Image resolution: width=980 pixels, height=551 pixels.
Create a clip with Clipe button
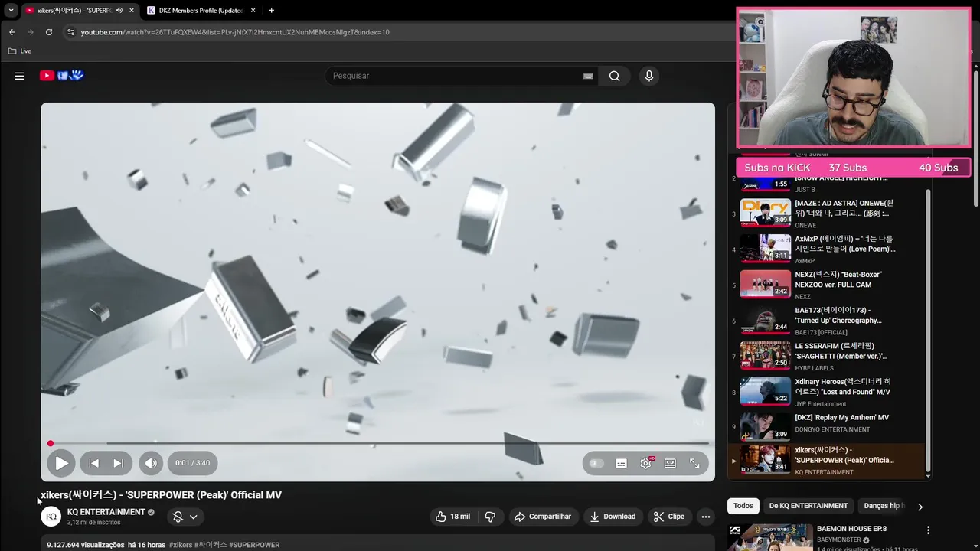[x=669, y=517]
